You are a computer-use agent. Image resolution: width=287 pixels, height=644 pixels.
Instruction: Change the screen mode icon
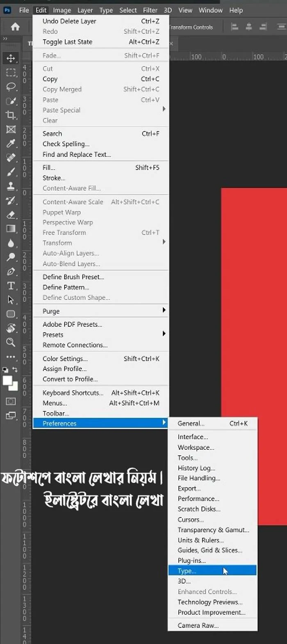(x=11, y=415)
